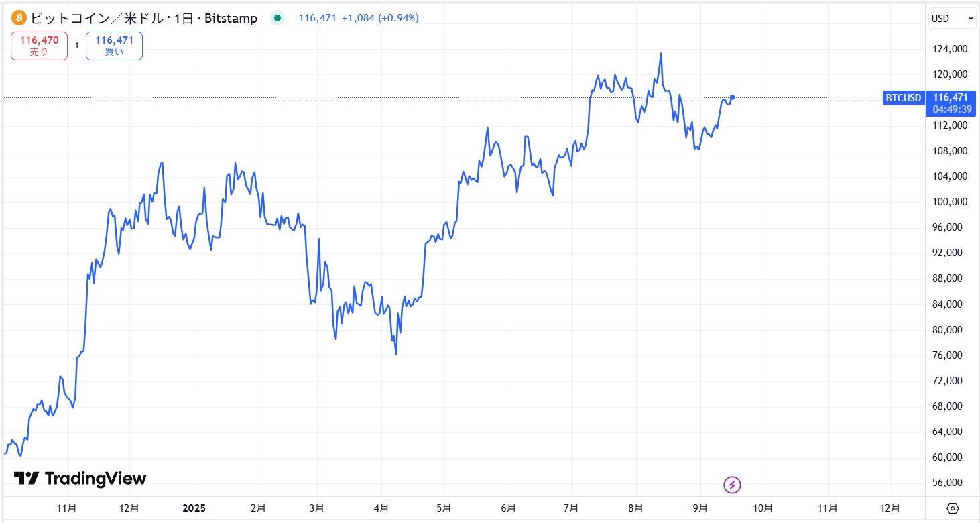Screen dimensions: 980x523
Task: Click the 3月 label on time axis
Action: 317,508
